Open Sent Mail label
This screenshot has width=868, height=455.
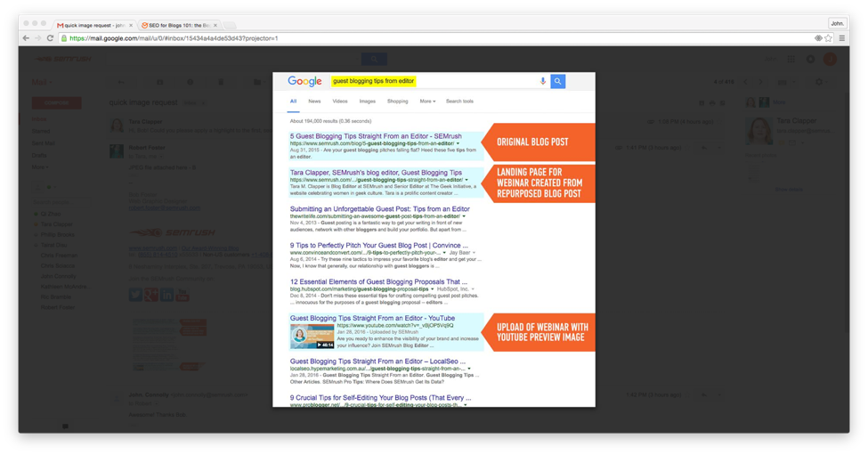[44, 143]
